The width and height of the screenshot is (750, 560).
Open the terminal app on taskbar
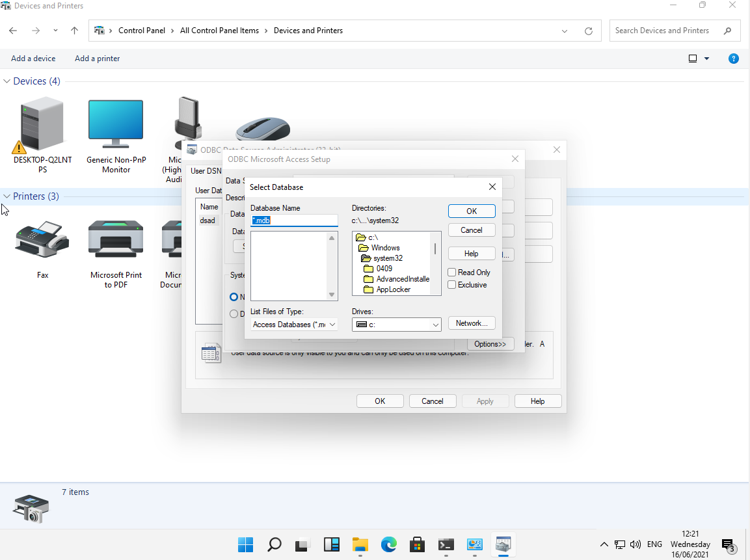click(x=446, y=544)
